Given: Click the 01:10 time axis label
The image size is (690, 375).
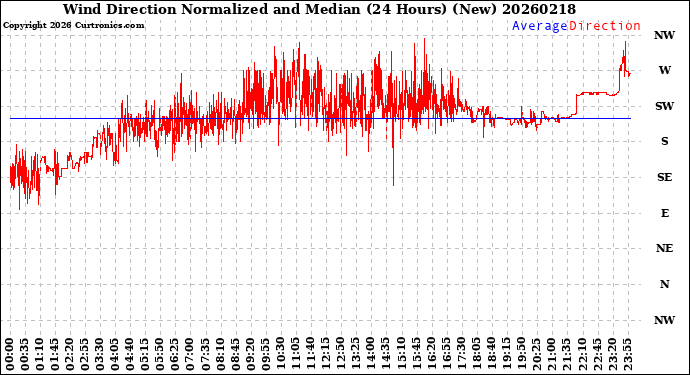Looking at the screenshot, I should [40, 355].
